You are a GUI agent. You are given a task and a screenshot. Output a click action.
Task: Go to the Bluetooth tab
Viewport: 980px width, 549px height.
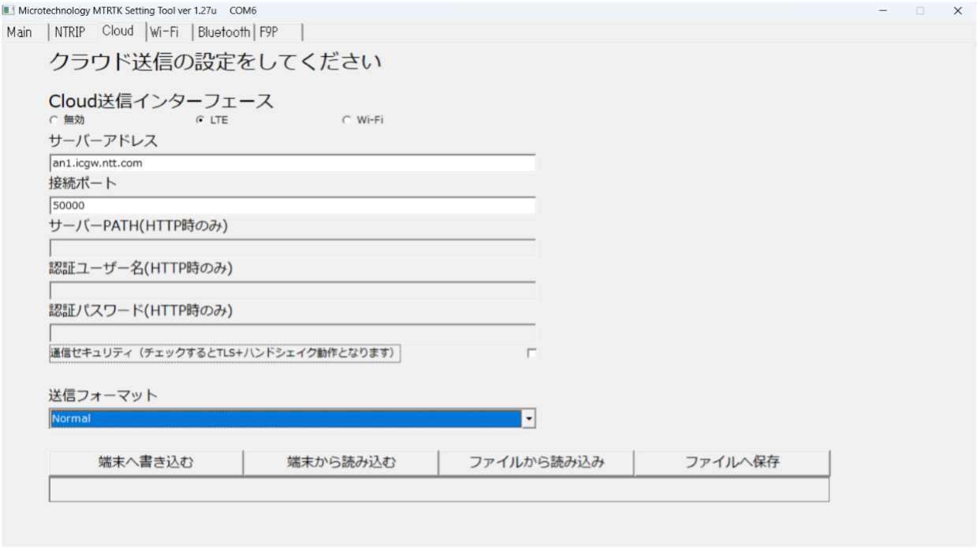223,32
